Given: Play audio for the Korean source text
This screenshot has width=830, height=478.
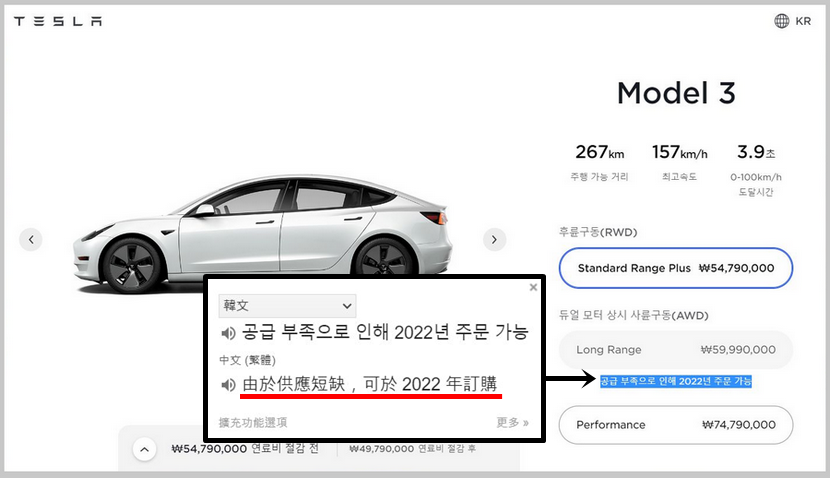Looking at the screenshot, I should pyautogui.click(x=228, y=333).
